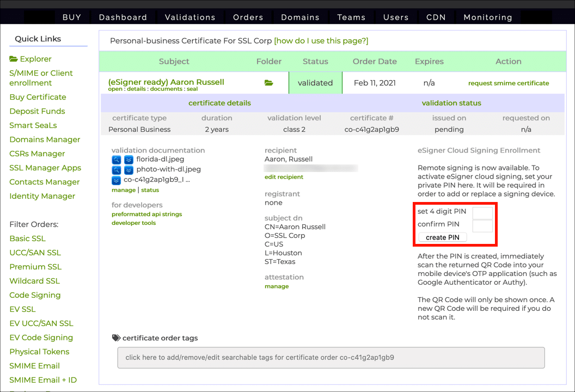Filter orders by Wildcard SSL
Image resolution: width=575 pixels, height=392 pixels.
coord(35,281)
